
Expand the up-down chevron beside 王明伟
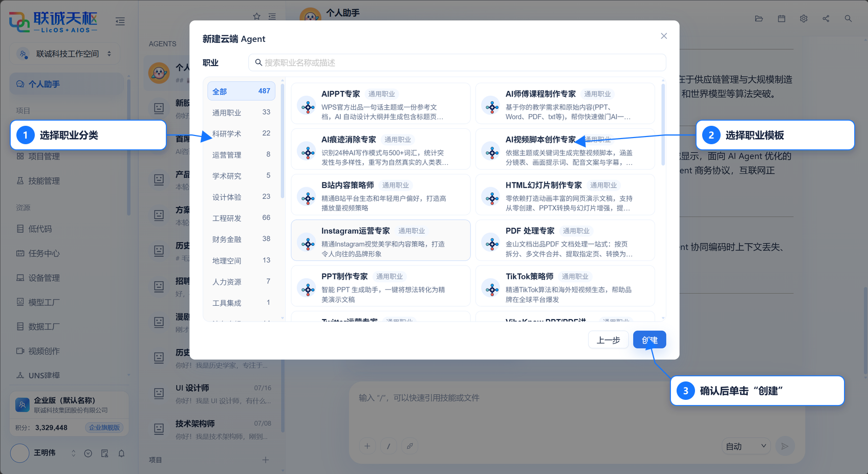click(x=73, y=454)
